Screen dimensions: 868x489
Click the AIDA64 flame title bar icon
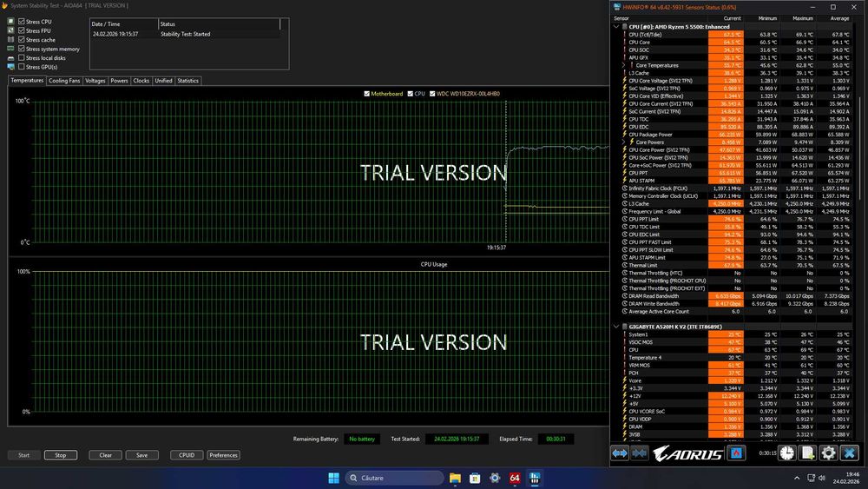click(x=5, y=5)
